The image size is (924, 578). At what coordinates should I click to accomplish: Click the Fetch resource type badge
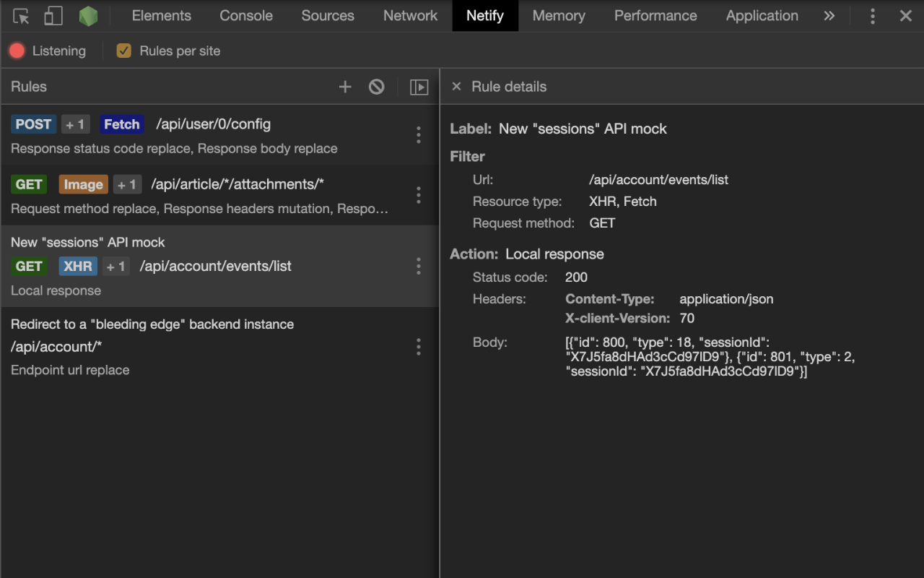tap(122, 124)
